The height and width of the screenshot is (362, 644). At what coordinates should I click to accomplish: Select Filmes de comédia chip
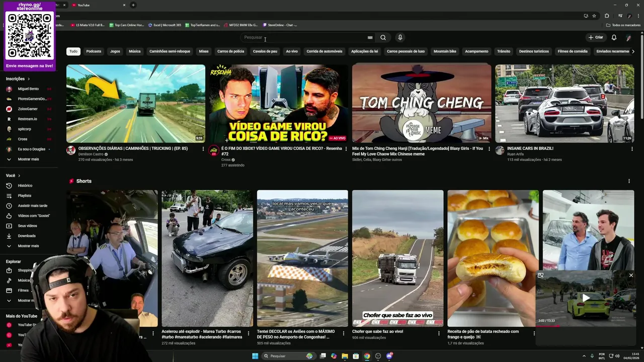click(x=573, y=51)
